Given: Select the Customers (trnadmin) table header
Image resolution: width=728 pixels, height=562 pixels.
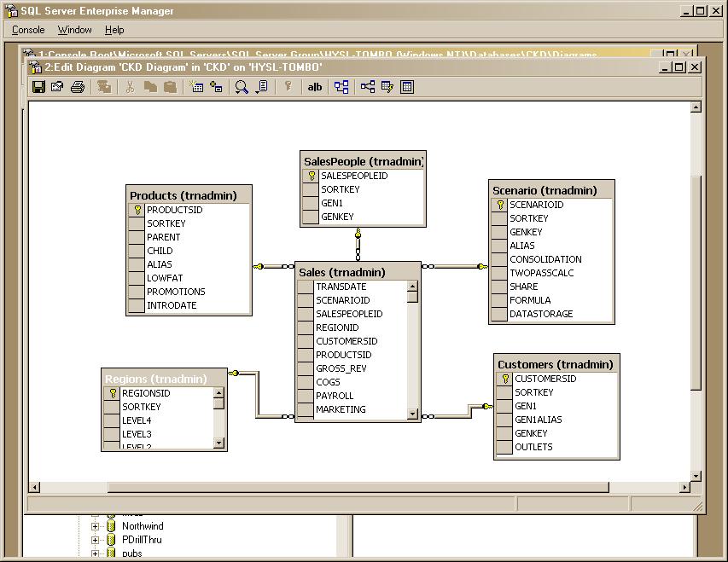Looking at the screenshot, I should [556, 364].
